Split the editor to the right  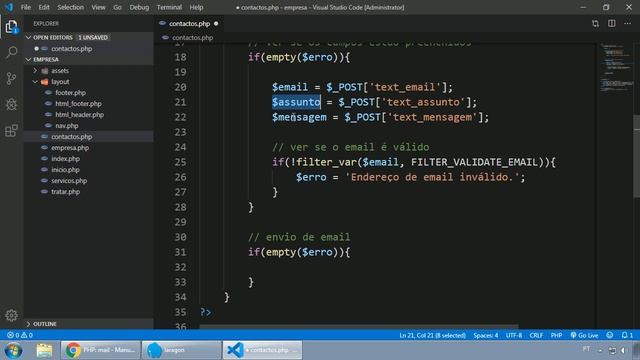coord(611,24)
